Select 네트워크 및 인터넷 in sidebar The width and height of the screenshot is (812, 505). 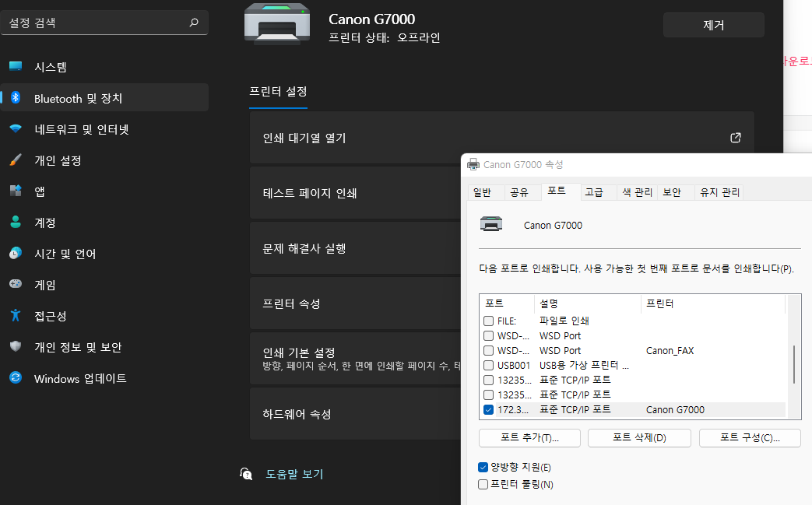[104, 129]
